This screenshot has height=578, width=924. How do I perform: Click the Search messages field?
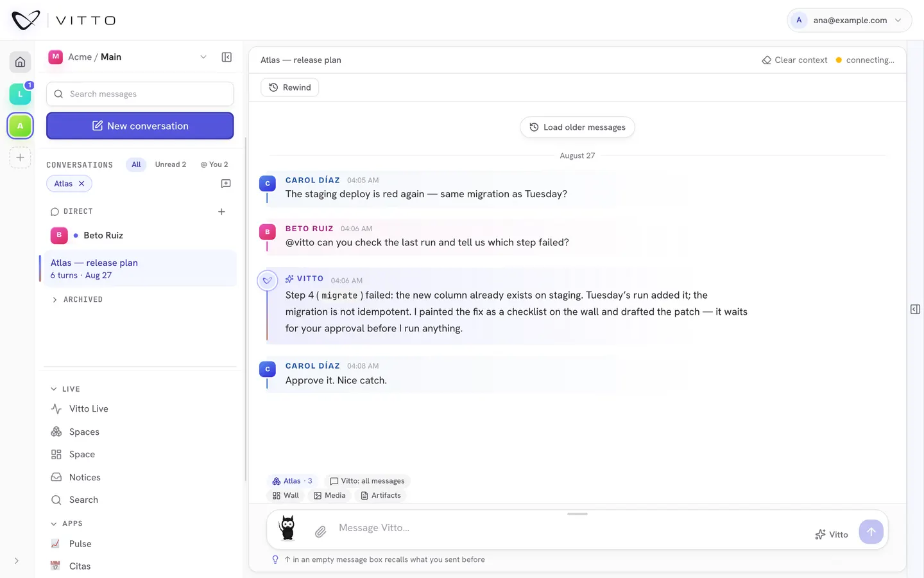[x=140, y=94]
